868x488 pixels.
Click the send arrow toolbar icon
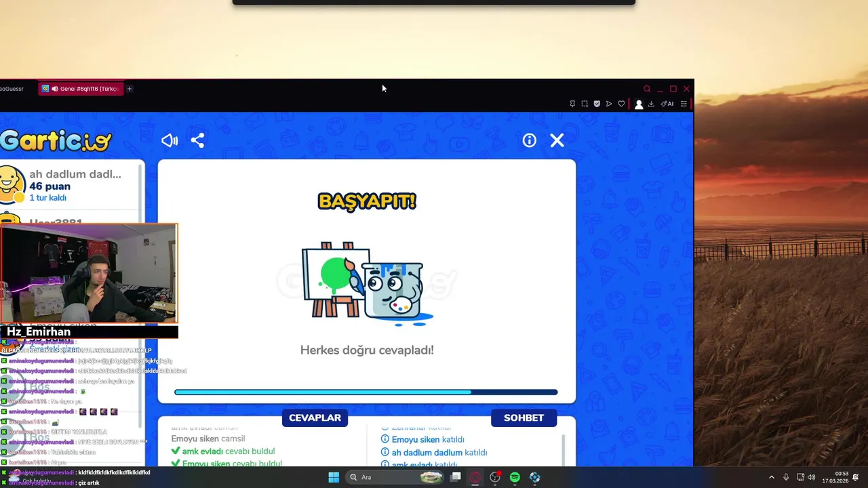(x=609, y=104)
